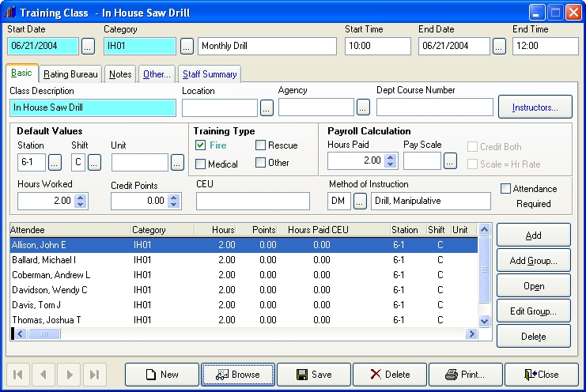Open the Other... tab

pos(157,74)
